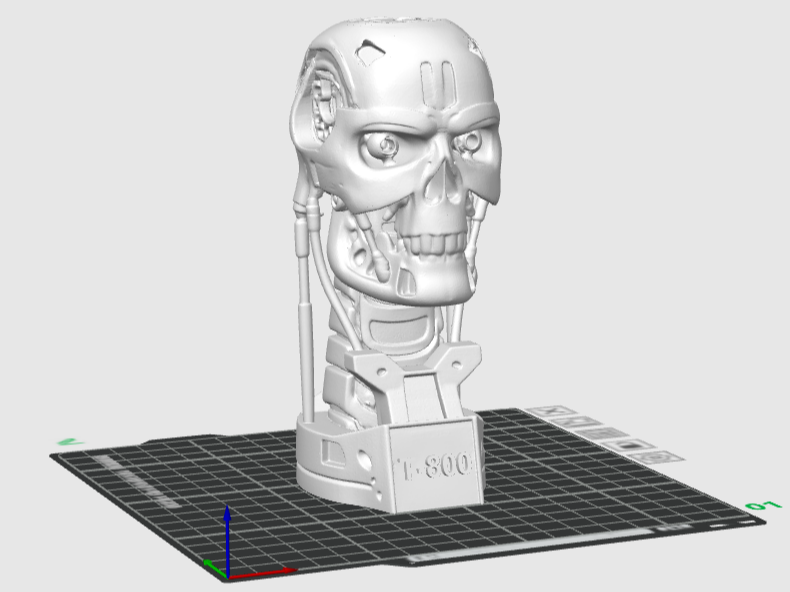Click the auto-orient icon beside the plate
This screenshot has height=592, width=790.
click(574, 422)
